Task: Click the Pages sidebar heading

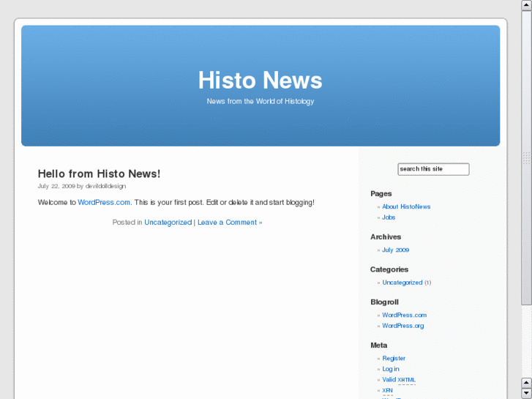Action: [381, 194]
